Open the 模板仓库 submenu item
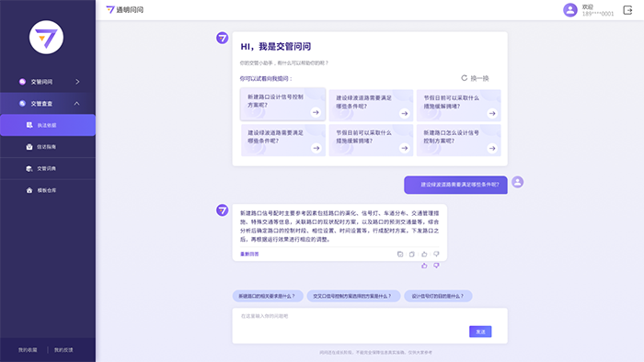 pyautogui.click(x=48, y=190)
